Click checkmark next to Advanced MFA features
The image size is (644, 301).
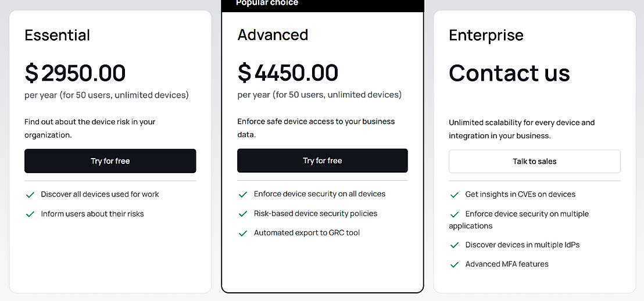pyautogui.click(x=455, y=264)
